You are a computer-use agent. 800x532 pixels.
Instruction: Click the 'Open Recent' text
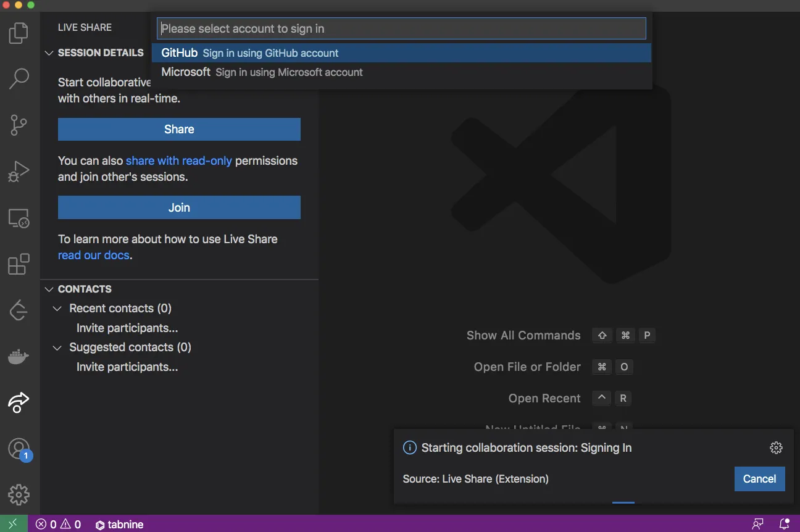point(544,398)
